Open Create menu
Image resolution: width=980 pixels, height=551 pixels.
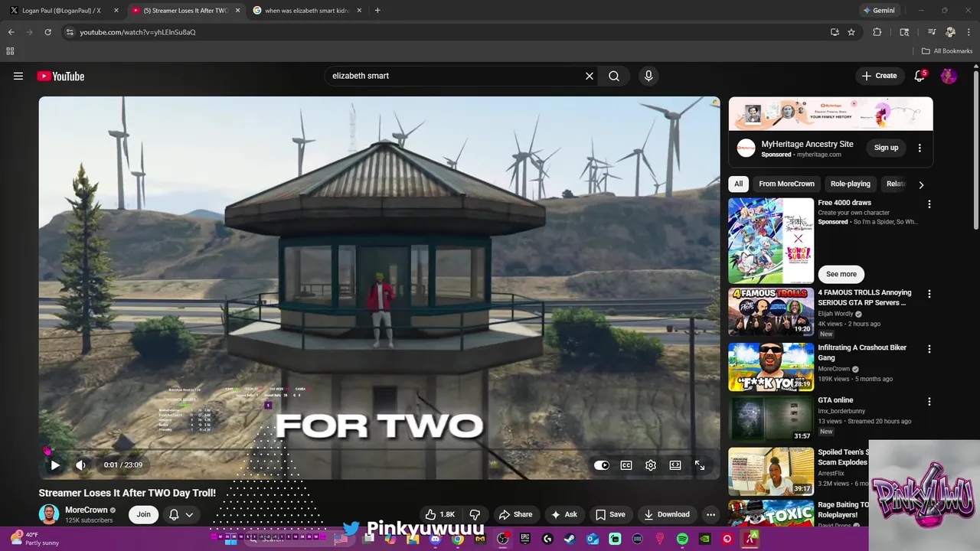click(x=879, y=76)
